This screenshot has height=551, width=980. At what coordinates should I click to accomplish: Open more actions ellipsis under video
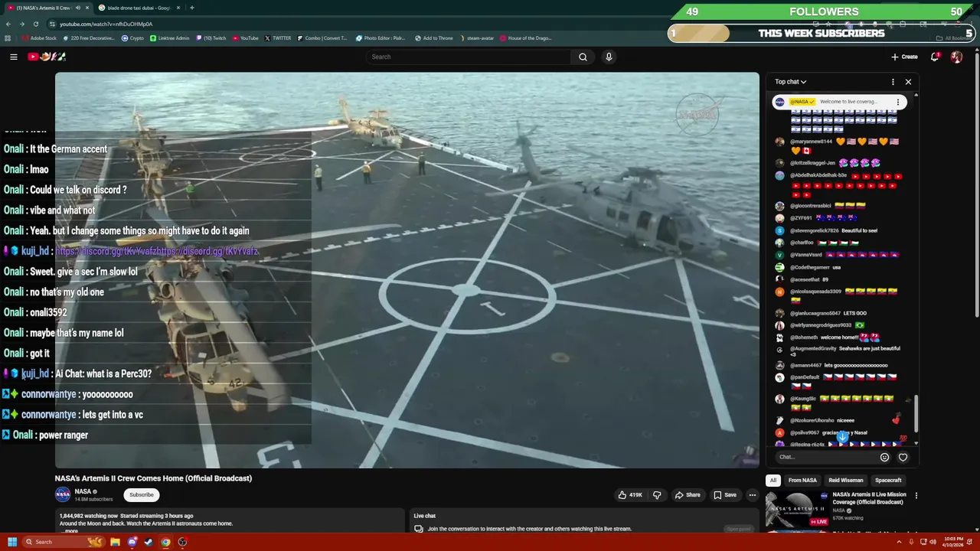(752, 495)
